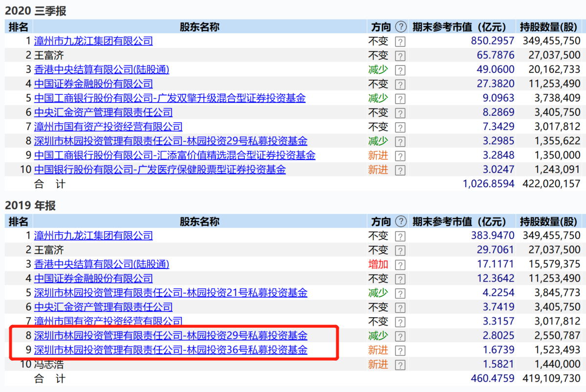Image resolution: width=586 pixels, height=392 pixels.
Task: Click the red 增加 direction label
Action: click(378, 264)
